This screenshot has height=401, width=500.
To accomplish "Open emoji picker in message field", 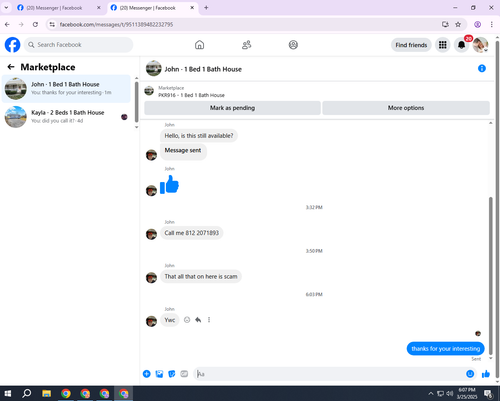I will 470,374.
